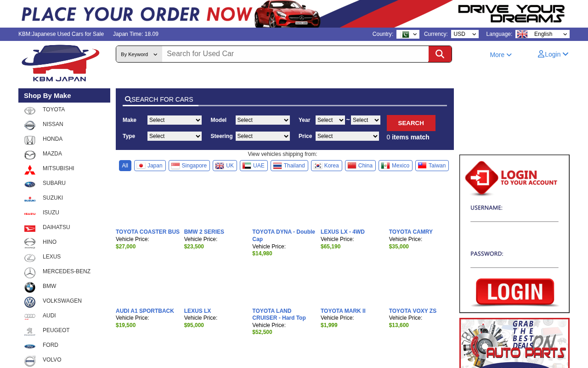588x368 pixels.
Task: Open the NISSAN make in sidebar
Action: coord(53,124)
